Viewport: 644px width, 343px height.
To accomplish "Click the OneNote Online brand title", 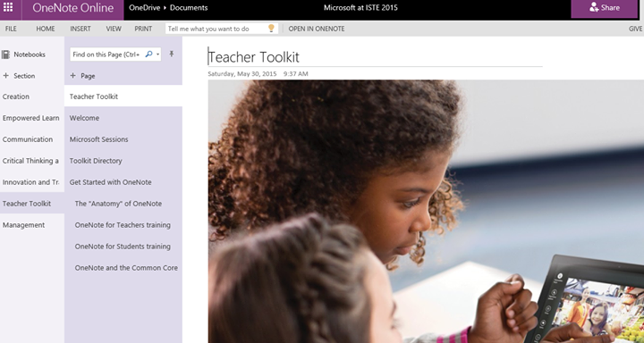I will 73,8.
